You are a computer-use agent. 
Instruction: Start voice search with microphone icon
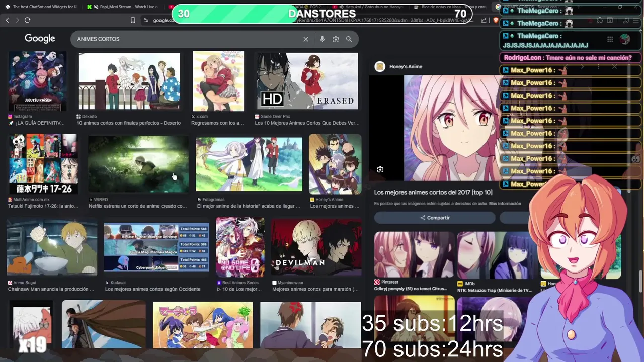[x=322, y=39]
